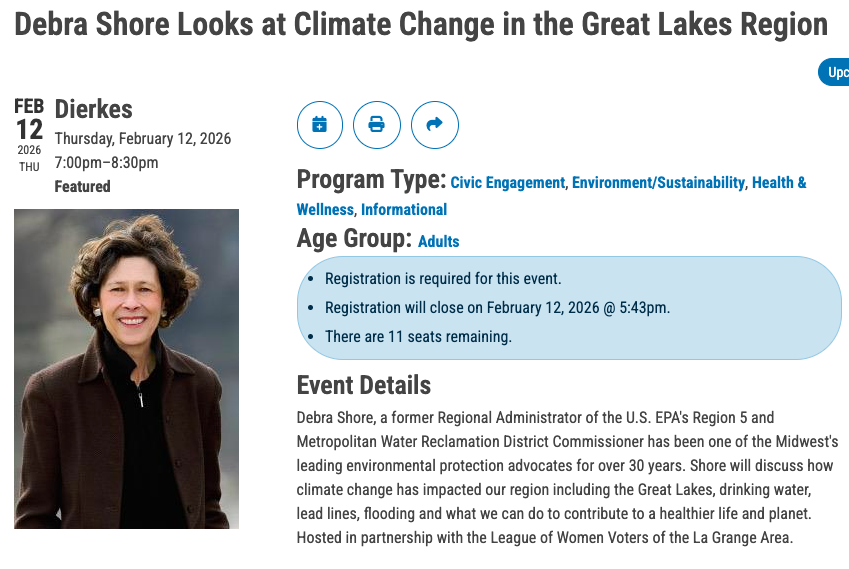
Task: Click the 7:00pm–8:30pm event time
Action: [106, 163]
